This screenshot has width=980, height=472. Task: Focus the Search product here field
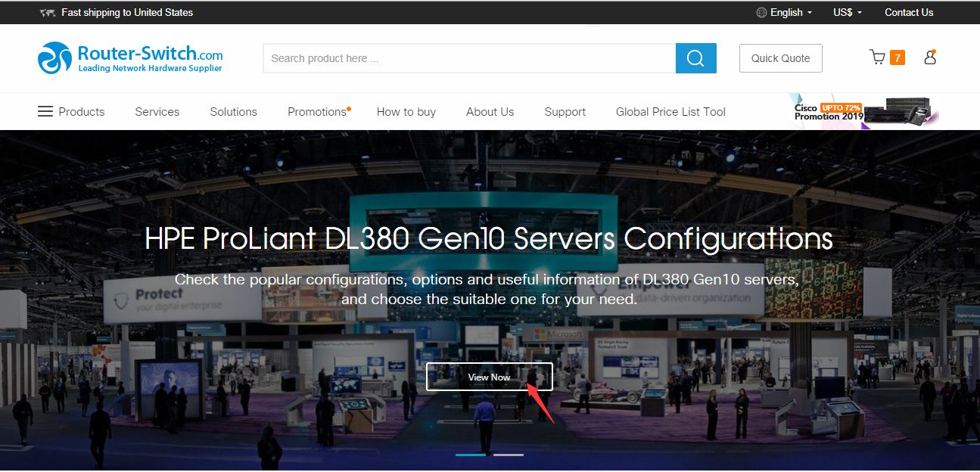point(469,58)
